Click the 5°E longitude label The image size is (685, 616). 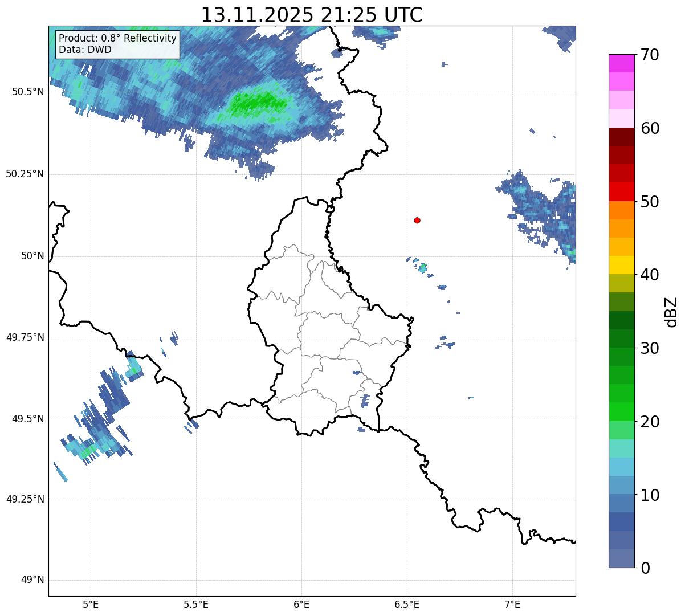91,605
